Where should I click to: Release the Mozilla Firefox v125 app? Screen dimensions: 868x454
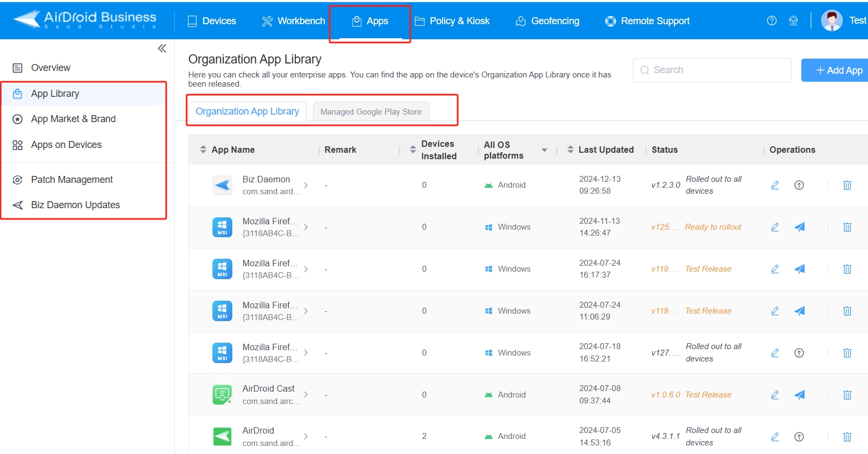800,227
